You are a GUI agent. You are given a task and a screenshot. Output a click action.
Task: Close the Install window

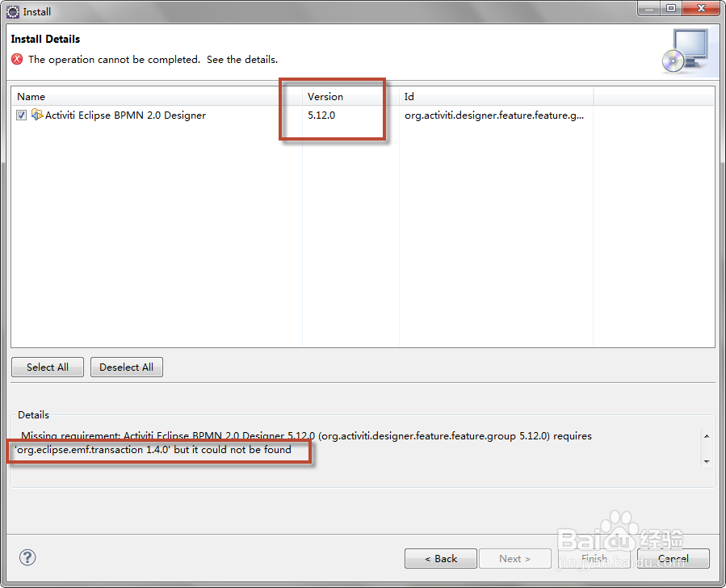702,8
